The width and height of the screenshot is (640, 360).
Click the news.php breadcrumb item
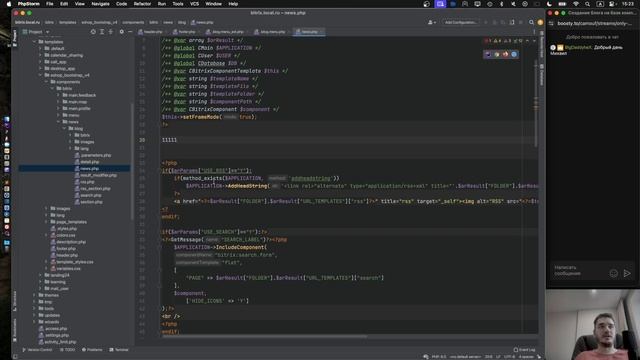click(202, 22)
